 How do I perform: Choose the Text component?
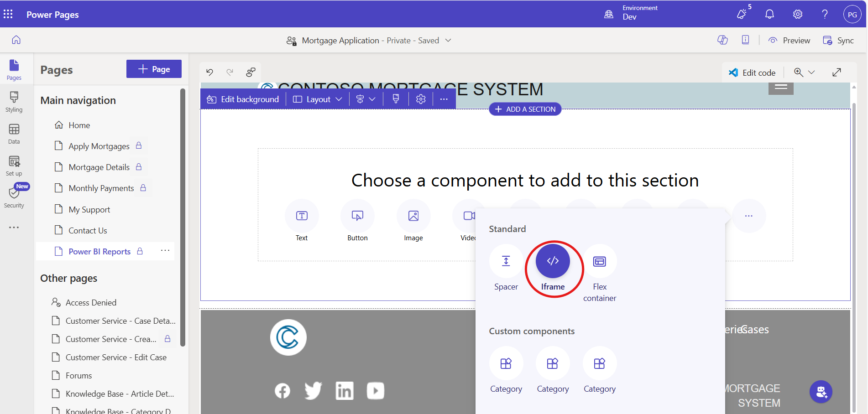[302, 216]
